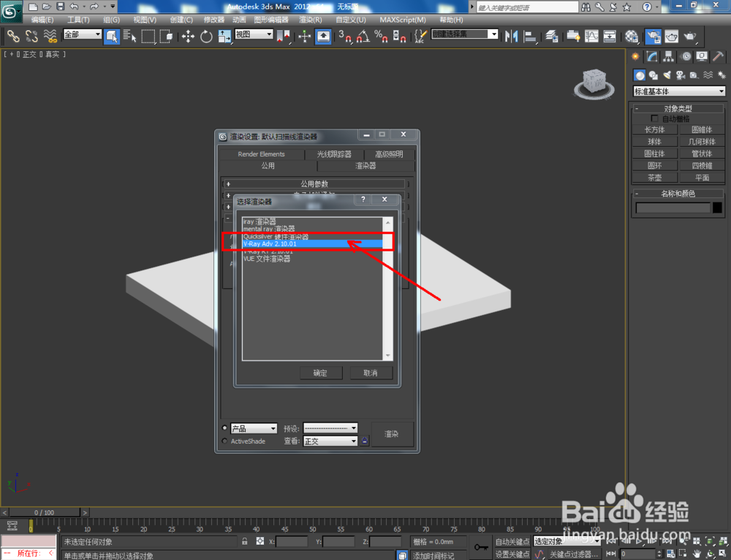
Task: Open reference coordinate system dropdown 视图
Action: (x=254, y=34)
